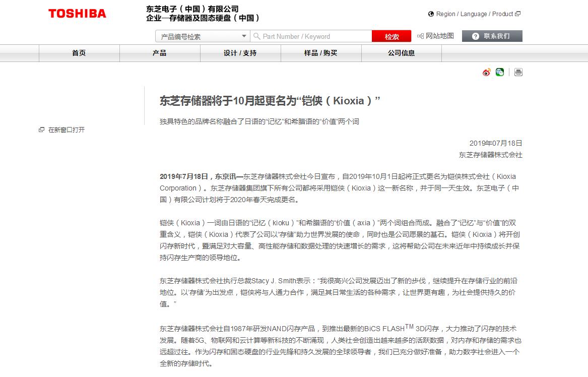The height and width of the screenshot is (377, 588).
Task: Click the red 检索 search button
Action: (391, 36)
